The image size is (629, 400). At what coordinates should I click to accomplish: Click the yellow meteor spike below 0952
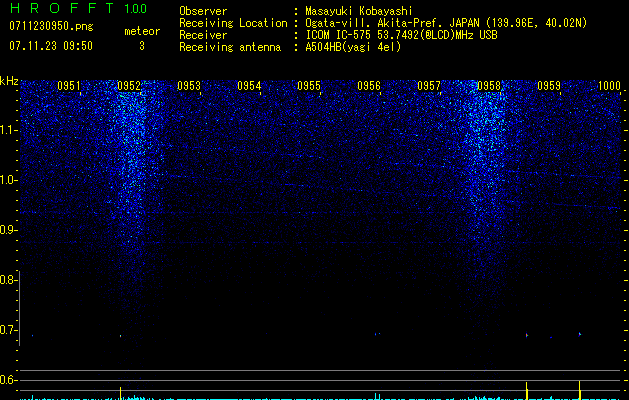pos(120,393)
